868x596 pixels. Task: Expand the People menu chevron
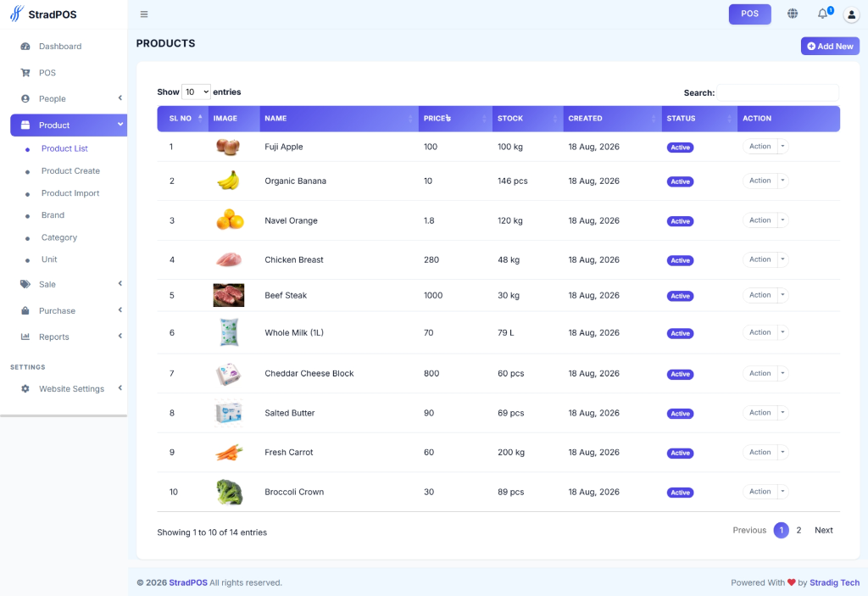pyautogui.click(x=120, y=98)
